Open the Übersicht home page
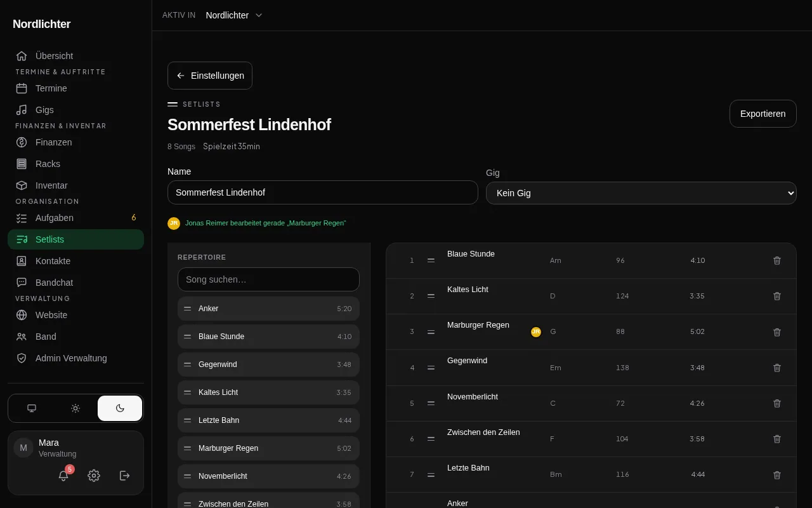The width and height of the screenshot is (812, 508). [75, 56]
